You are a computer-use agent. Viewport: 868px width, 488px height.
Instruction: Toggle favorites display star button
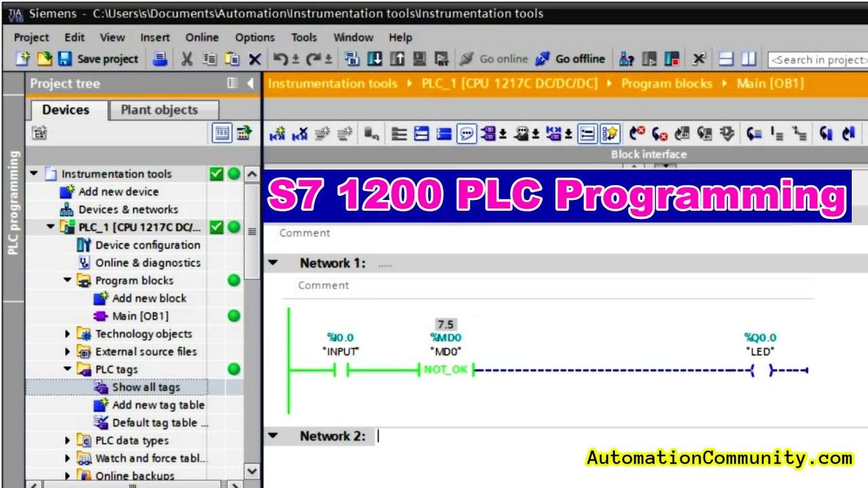(x=610, y=134)
